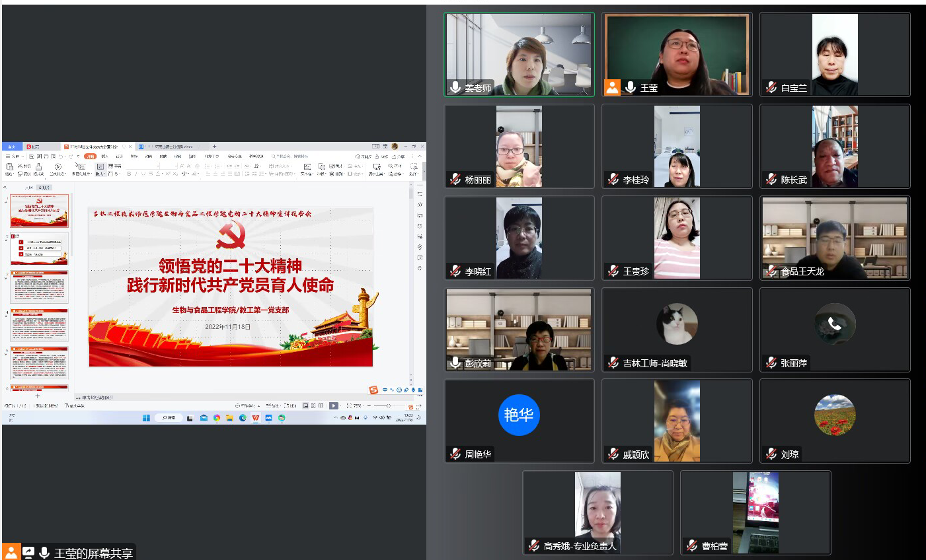Collapse the WPS ribbon with top-right chevron
Viewport: 926px width, 560px height.
coord(420,157)
